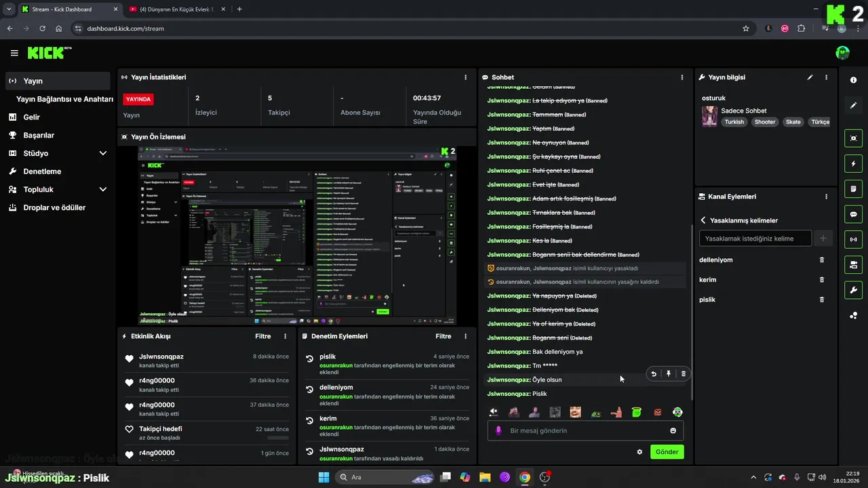
Task: Switch to the YouTube browser tab
Action: click(177, 9)
